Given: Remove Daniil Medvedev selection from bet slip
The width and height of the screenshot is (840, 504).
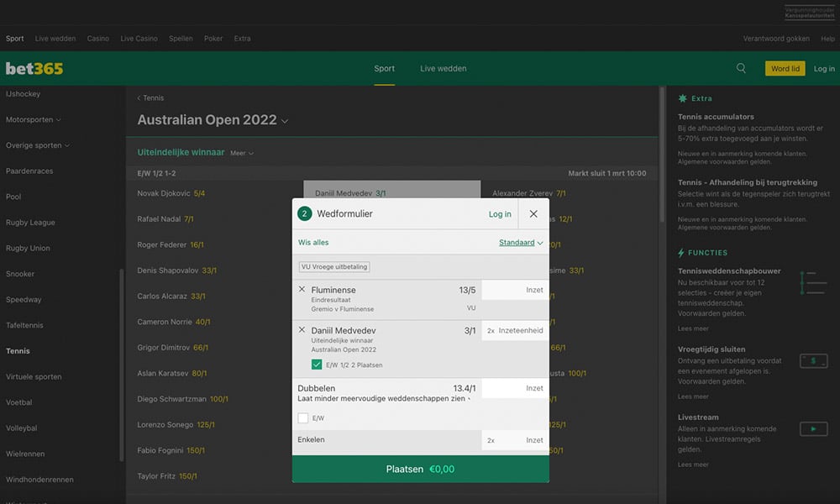Looking at the screenshot, I should 302,330.
